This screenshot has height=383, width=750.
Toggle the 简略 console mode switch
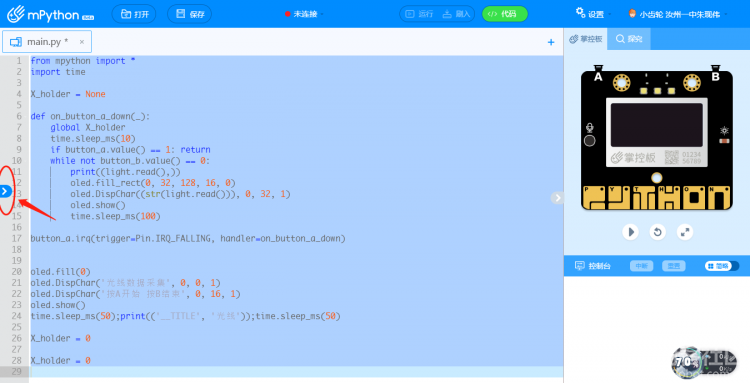point(721,266)
